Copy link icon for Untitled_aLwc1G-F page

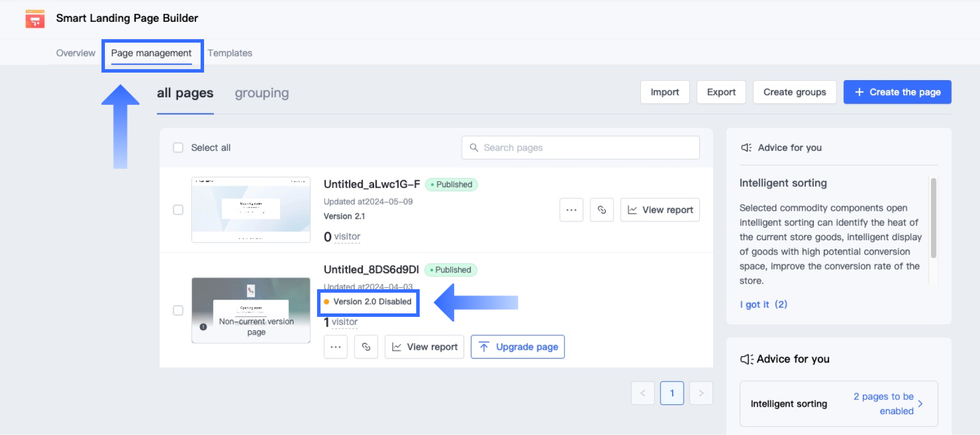click(602, 210)
